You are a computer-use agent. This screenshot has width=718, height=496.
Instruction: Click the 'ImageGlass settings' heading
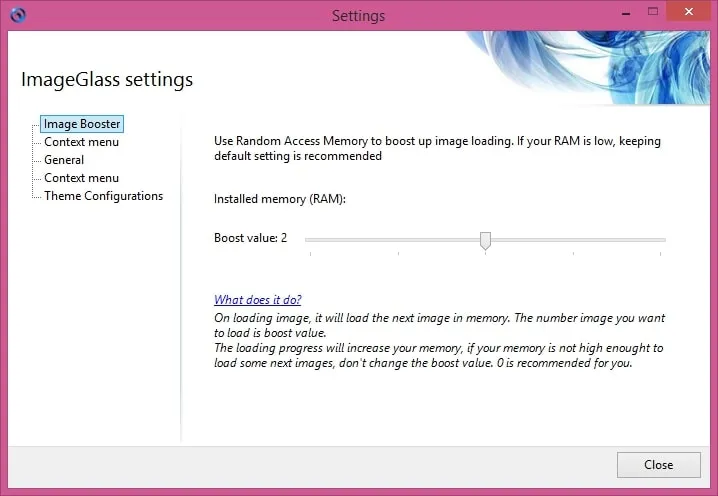pyautogui.click(x=107, y=80)
